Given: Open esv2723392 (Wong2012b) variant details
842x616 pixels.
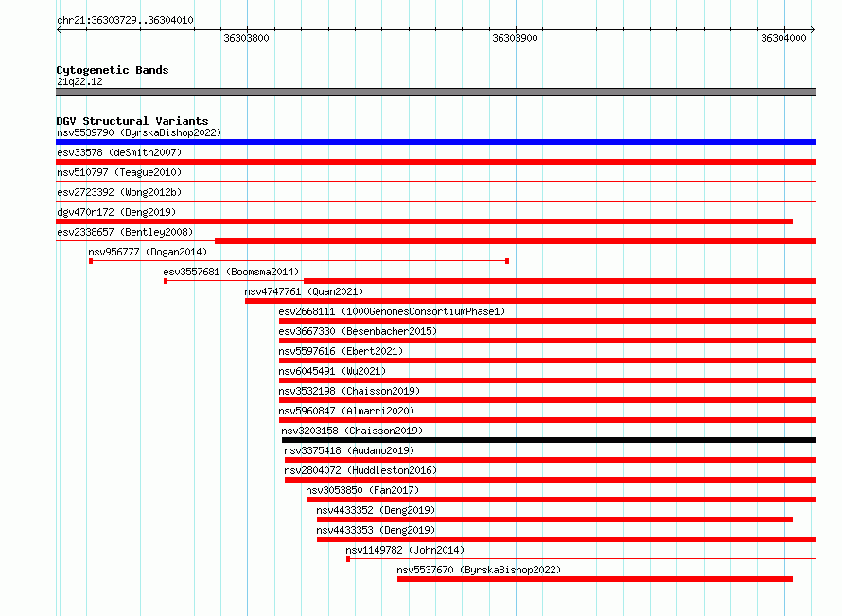Looking at the screenshot, I should point(119,192).
